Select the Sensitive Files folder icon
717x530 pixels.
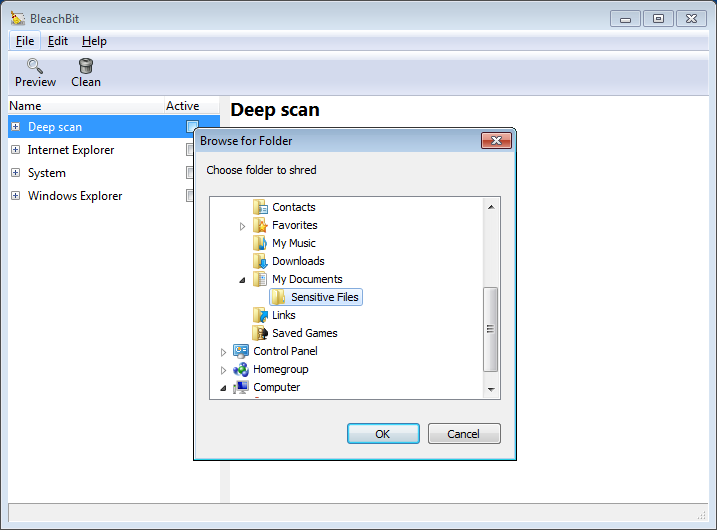[278, 297]
